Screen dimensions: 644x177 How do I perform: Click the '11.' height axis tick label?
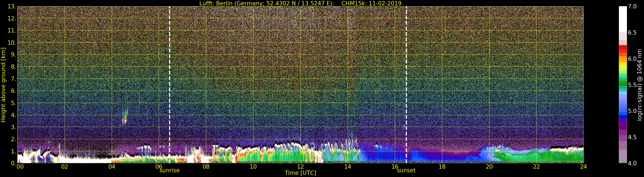click(x=12, y=31)
